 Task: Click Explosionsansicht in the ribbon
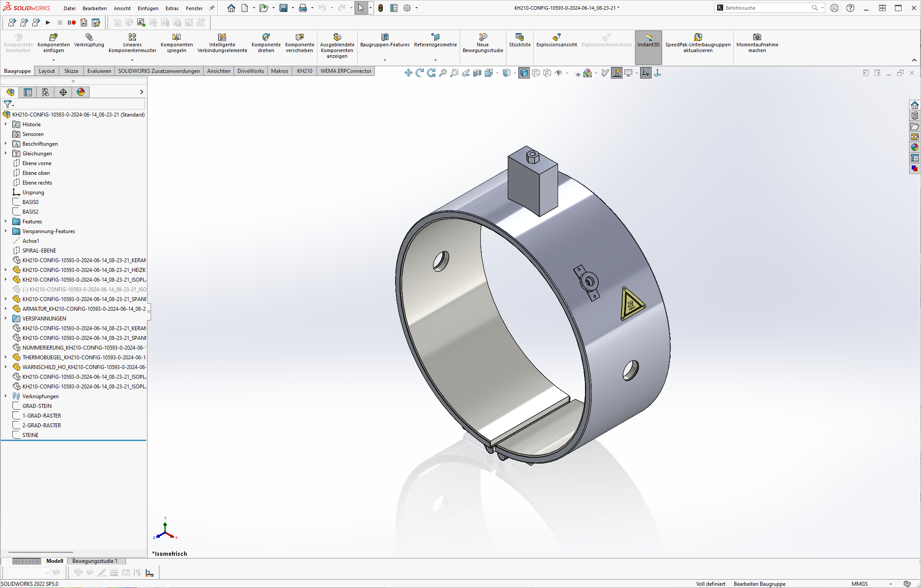click(556, 37)
